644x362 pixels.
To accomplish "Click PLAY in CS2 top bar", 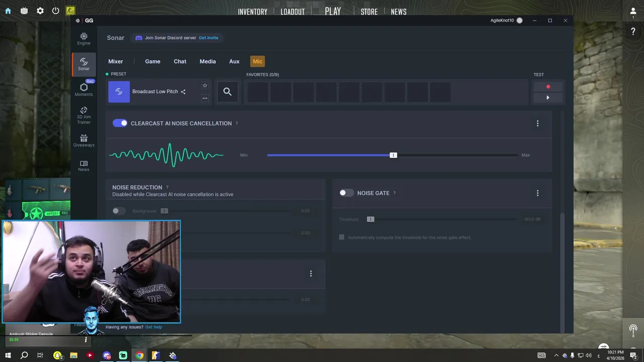I will (333, 11).
